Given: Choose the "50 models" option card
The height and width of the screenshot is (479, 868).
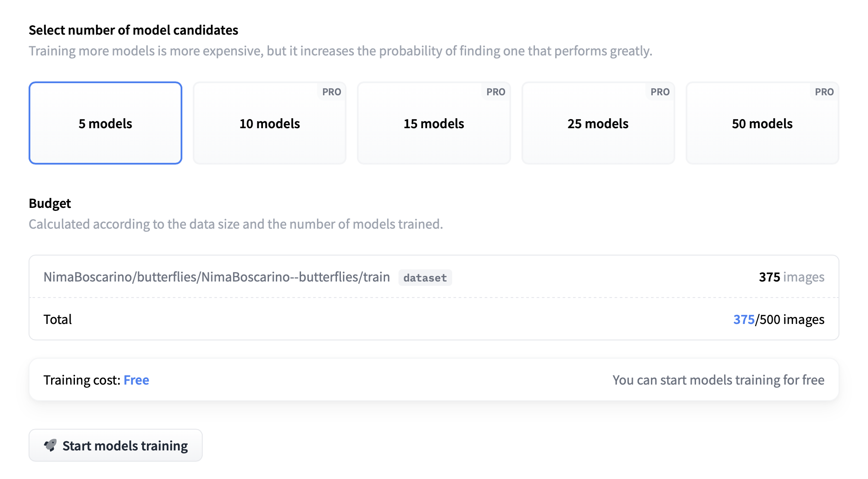Looking at the screenshot, I should (762, 123).
